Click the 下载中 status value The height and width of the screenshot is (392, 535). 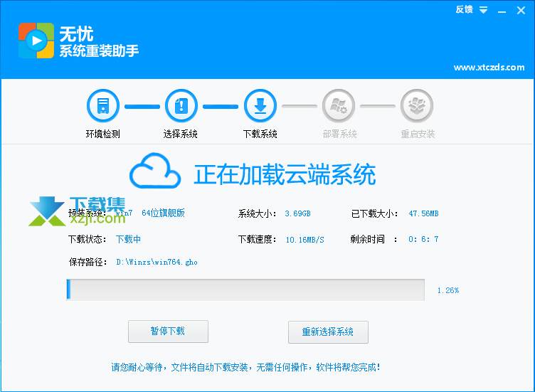tap(128, 239)
